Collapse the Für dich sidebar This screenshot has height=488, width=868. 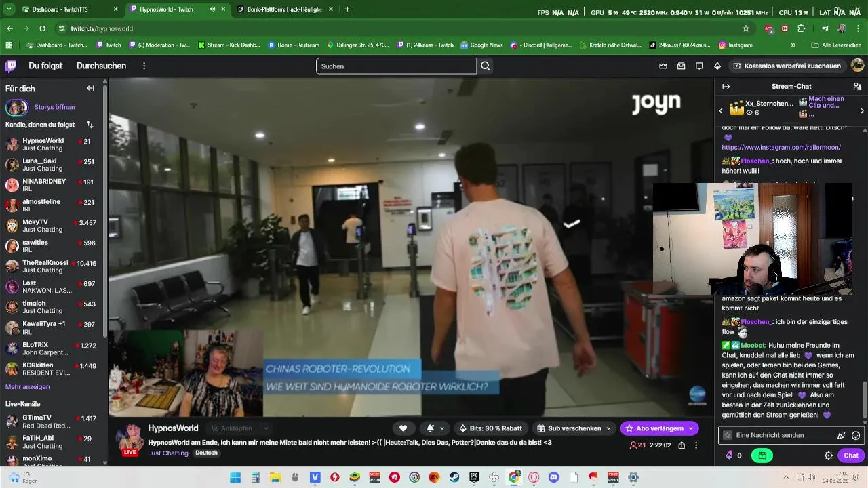pos(90,88)
